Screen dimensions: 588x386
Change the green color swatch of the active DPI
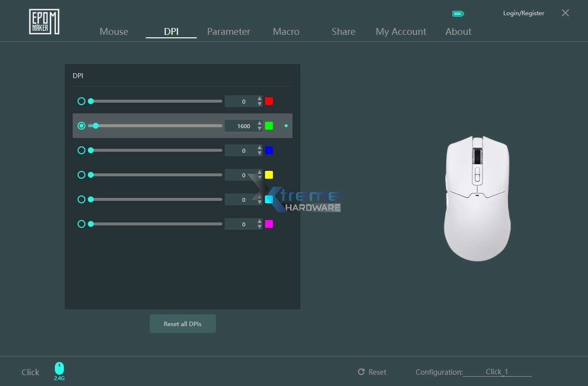[x=268, y=126]
